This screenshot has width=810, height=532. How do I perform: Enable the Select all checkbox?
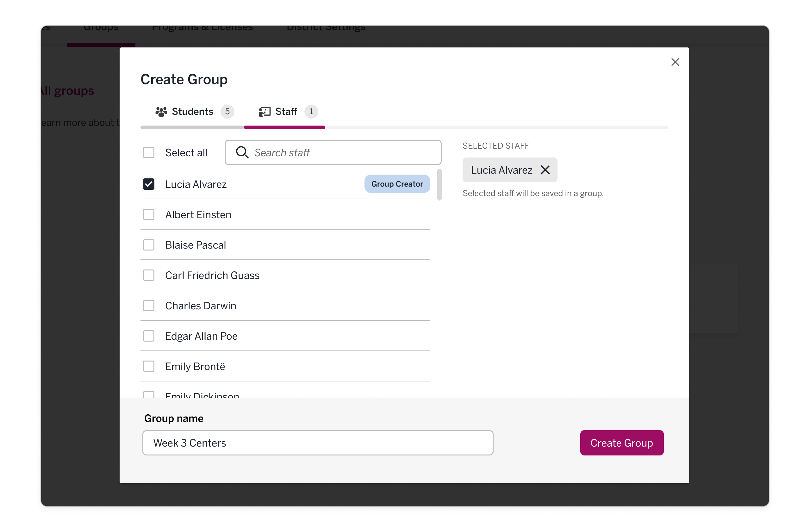(149, 152)
